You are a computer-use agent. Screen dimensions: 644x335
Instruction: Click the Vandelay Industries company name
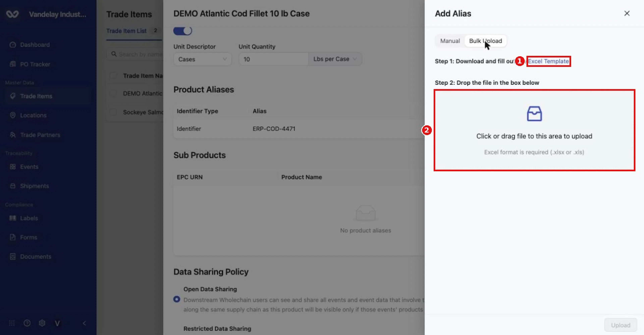tap(58, 14)
